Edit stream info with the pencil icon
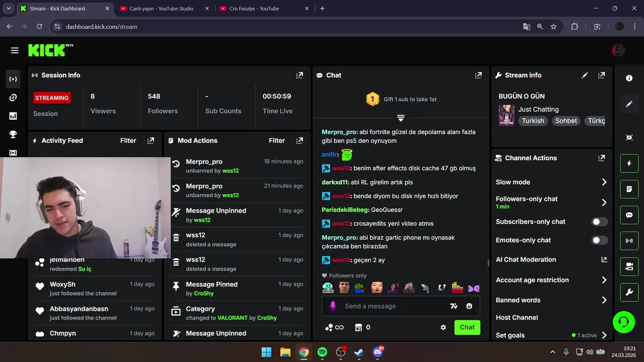Viewport: 644px width, 362px height. coord(585,75)
